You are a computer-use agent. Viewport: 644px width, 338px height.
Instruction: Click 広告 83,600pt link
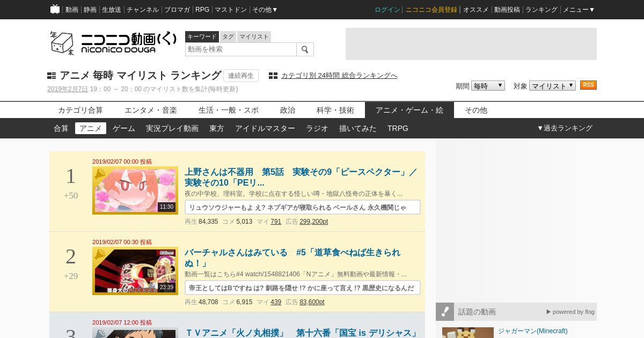point(312,302)
